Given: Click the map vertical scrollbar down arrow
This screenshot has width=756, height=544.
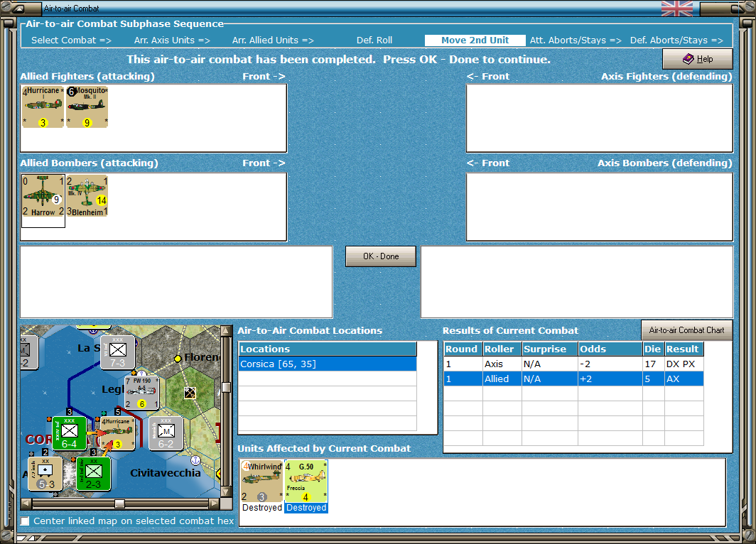Looking at the screenshot, I should [226, 492].
